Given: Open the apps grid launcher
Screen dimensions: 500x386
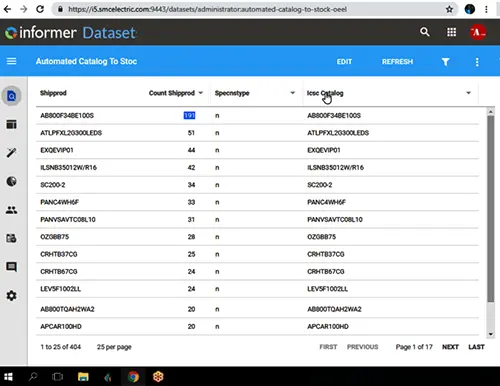Looking at the screenshot, I should click(x=451, y=32).
